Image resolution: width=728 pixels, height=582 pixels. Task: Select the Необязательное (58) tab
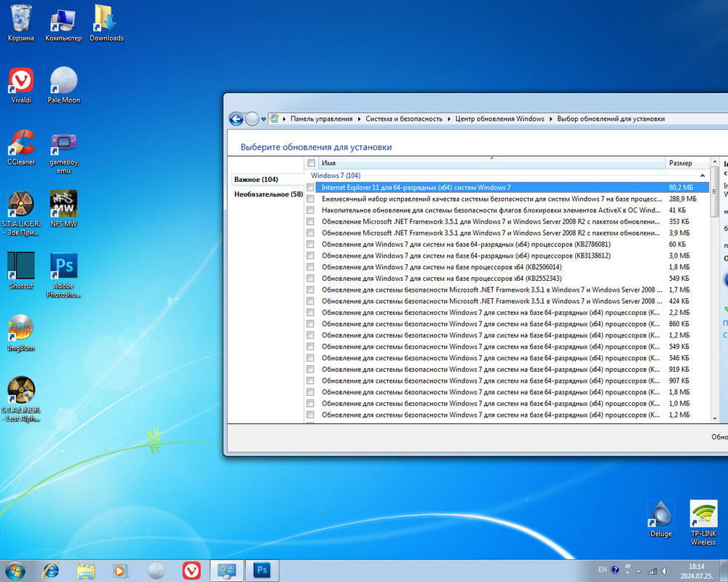pyautogui.click(x=269, y=194)
